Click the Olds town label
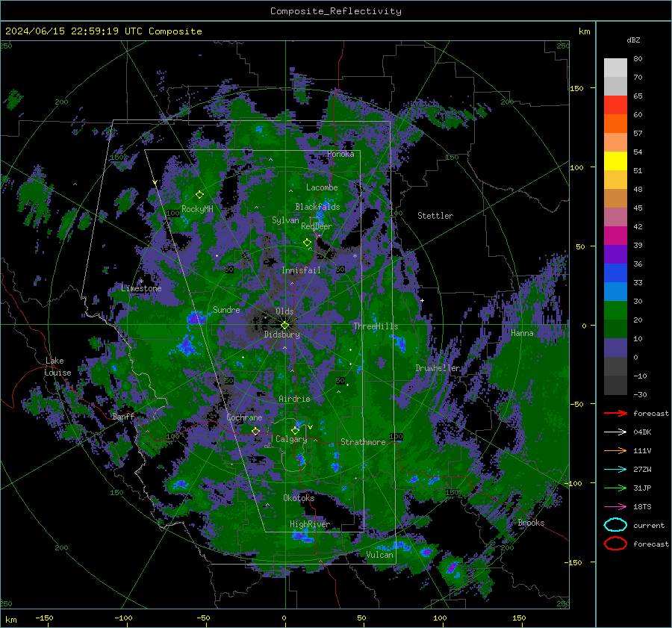 click(284, 311)
